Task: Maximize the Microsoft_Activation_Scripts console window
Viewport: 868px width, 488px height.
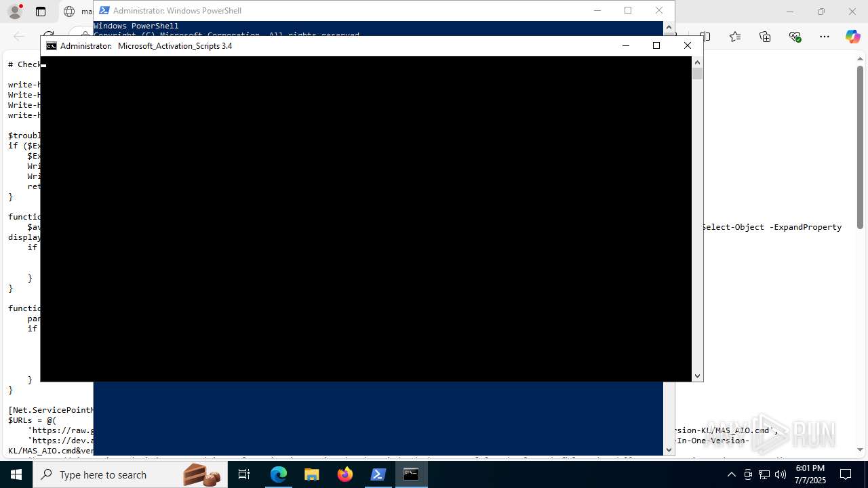Action: 656,45
